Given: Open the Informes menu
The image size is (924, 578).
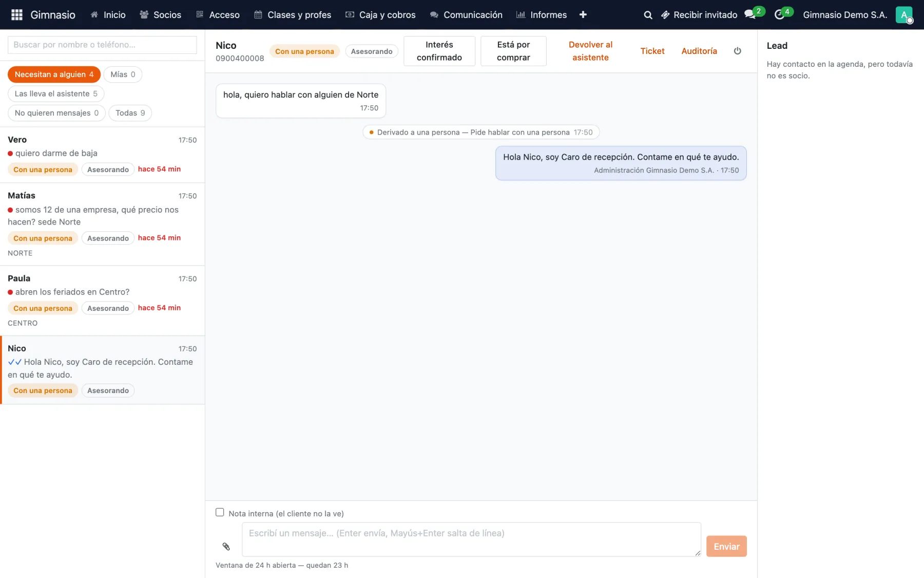Looking at the screenshot, I should [541, 15].
